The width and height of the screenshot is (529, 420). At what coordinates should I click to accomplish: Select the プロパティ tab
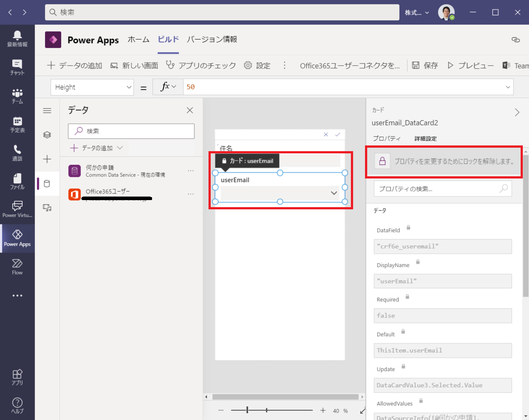[387, 138]
